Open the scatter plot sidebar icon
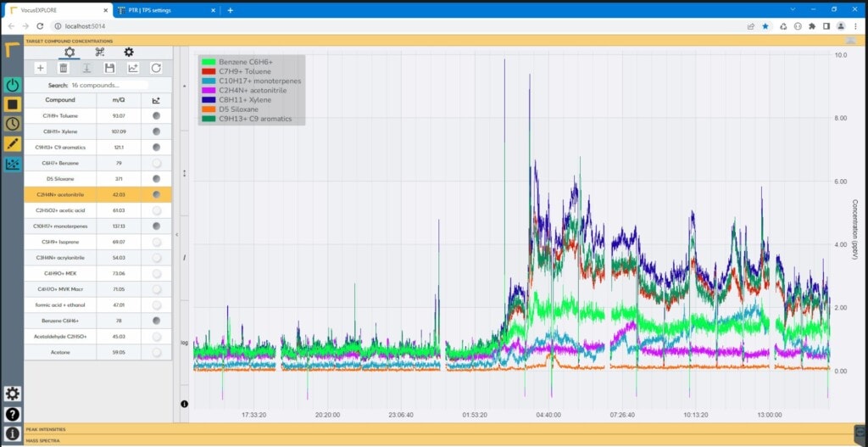Screen dimensions: 868x447 pos(13,164)
